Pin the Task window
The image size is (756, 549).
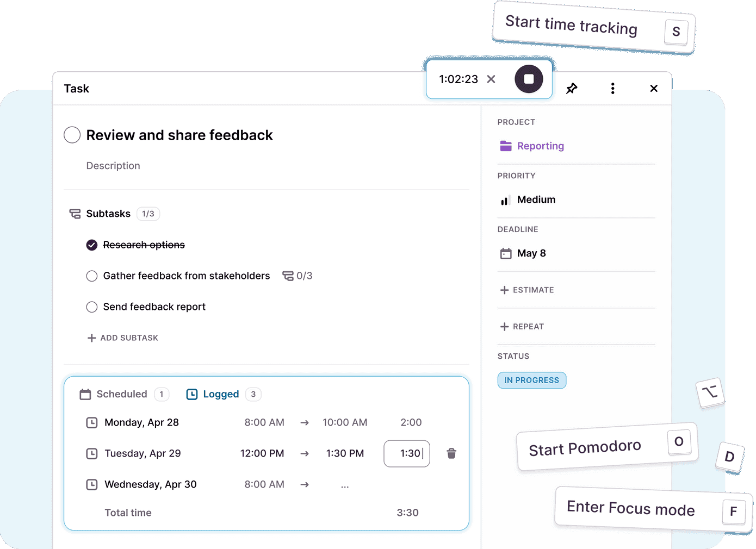point(572,88)
